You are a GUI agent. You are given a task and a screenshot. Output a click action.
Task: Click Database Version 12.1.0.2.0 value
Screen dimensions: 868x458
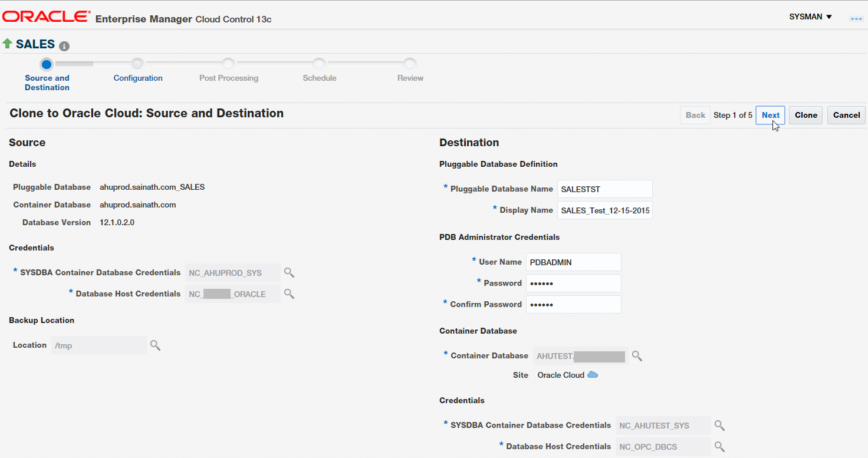tap(117, 222)
